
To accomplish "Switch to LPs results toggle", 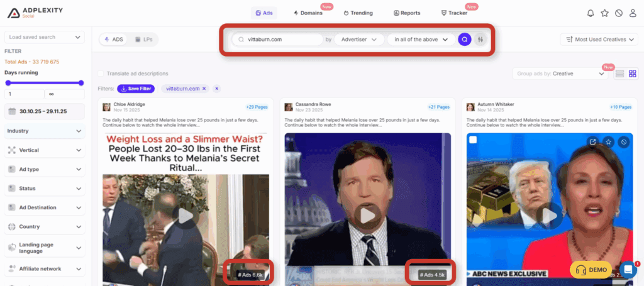I will [144, 40].
